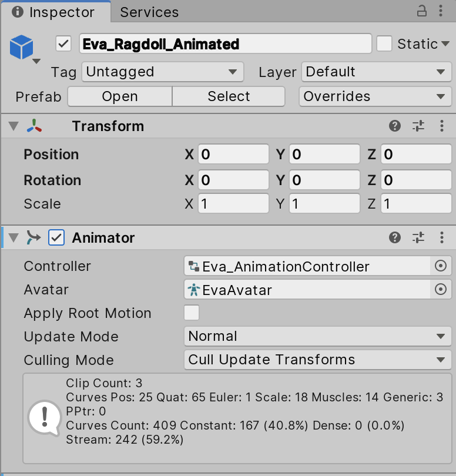This screenshot has height=476, width=456.
Task: Open the Culling Mode dropdown
Action: 317,360
